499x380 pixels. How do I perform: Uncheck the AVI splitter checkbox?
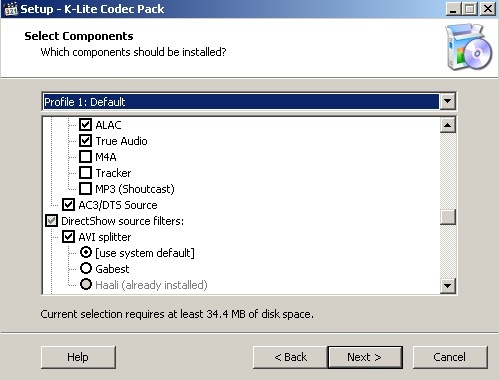click(68, 237)
